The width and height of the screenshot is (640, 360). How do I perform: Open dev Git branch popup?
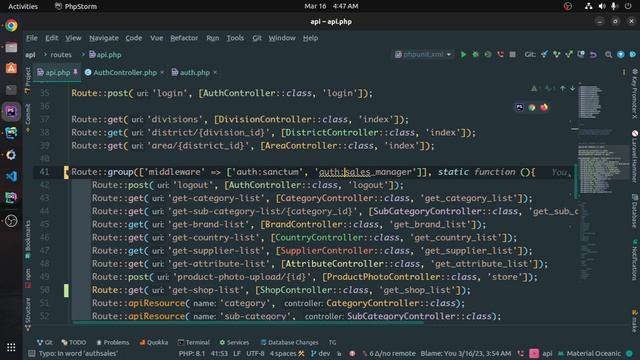coord(320,353)
